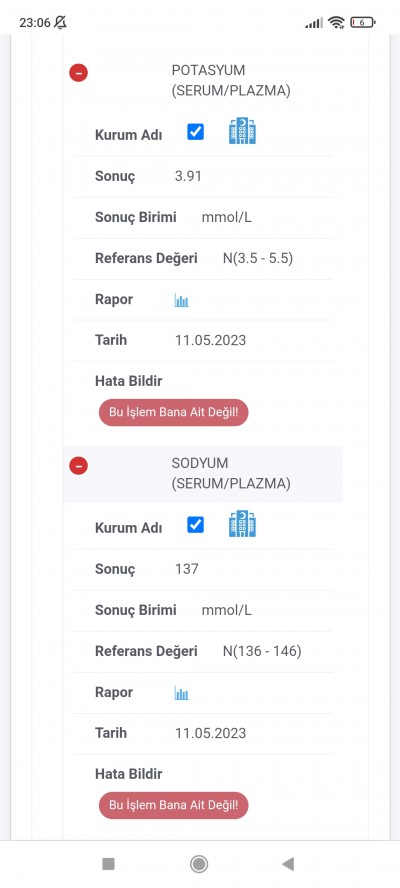Click 'Bu İşlem Bana Ait Değil!' under SODYUM

[173, 805]
